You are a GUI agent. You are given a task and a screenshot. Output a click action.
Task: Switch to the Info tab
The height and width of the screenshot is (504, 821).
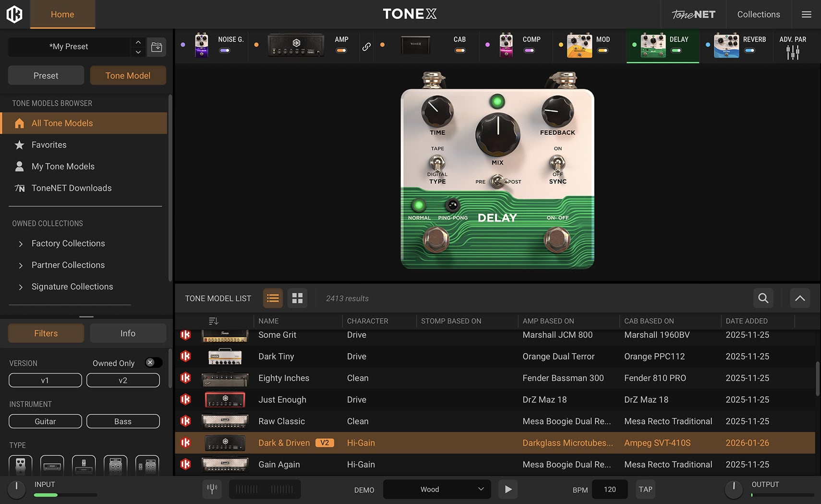tap(128, 333)
